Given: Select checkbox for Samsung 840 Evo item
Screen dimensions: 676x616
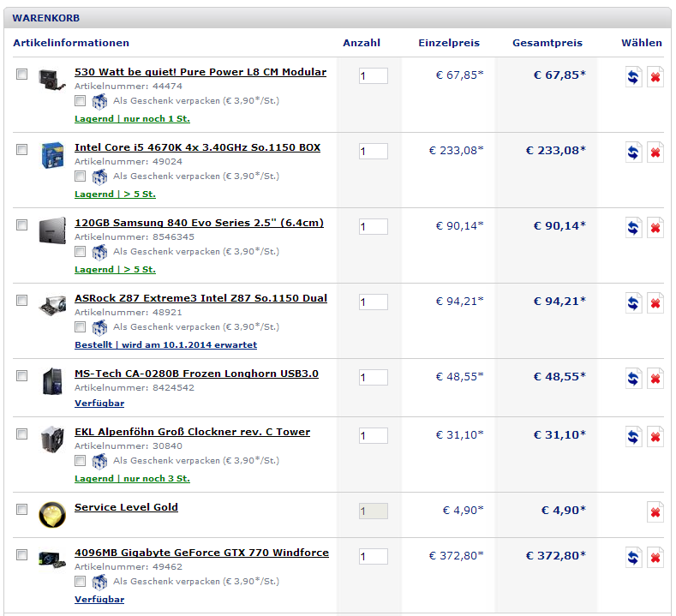Looking at the screenshot, I should pyautogui.click(x=21, y=225).
